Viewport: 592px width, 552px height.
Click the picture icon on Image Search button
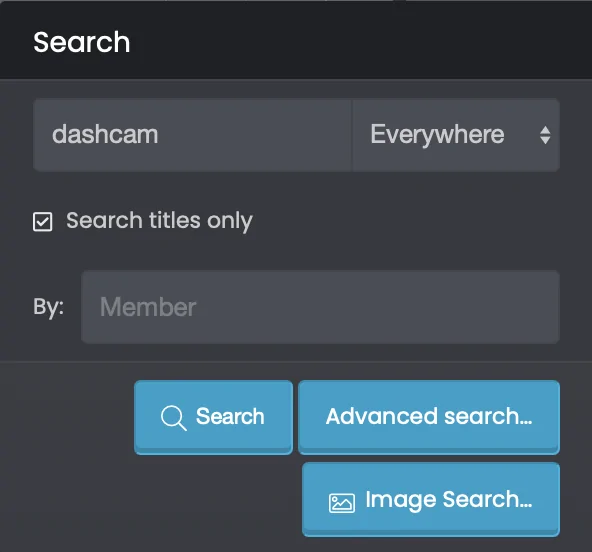click(342, 503)
